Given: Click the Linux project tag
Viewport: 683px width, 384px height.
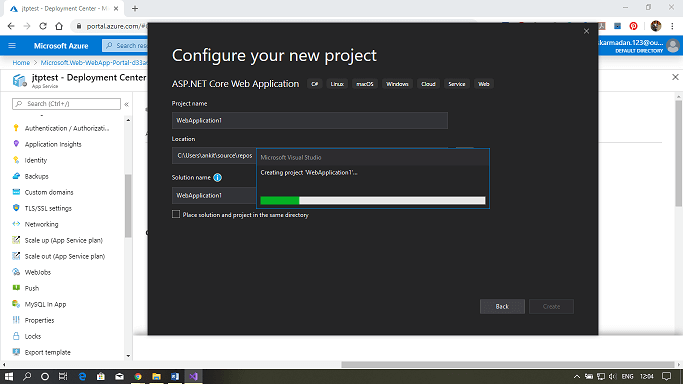Looking at the screenshot, I should coord(337,84).
